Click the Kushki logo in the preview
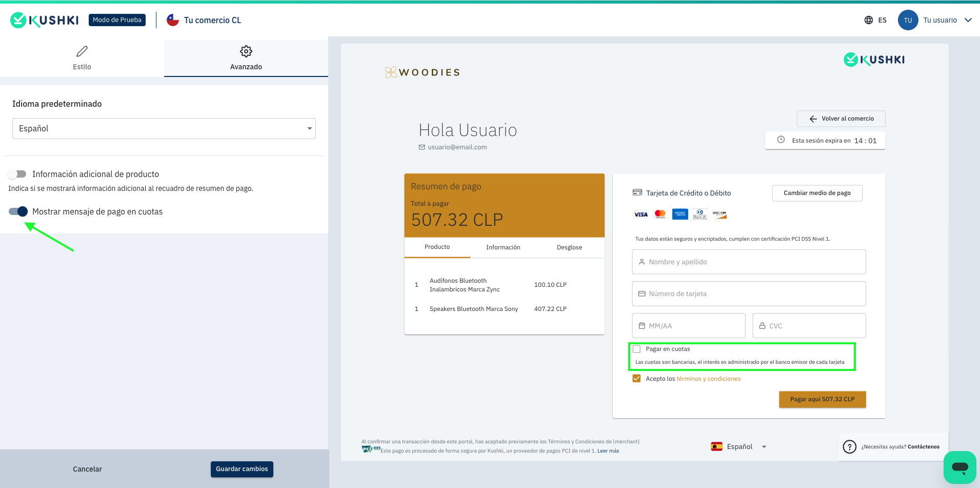Image resolution: width=980 pixels, height=488 pixels. [874, 60]
